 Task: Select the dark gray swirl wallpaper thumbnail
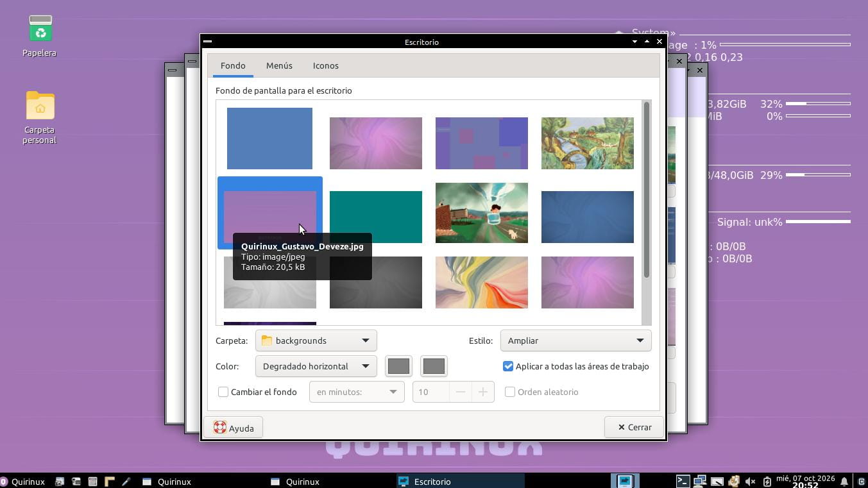(x=376, y=282)
